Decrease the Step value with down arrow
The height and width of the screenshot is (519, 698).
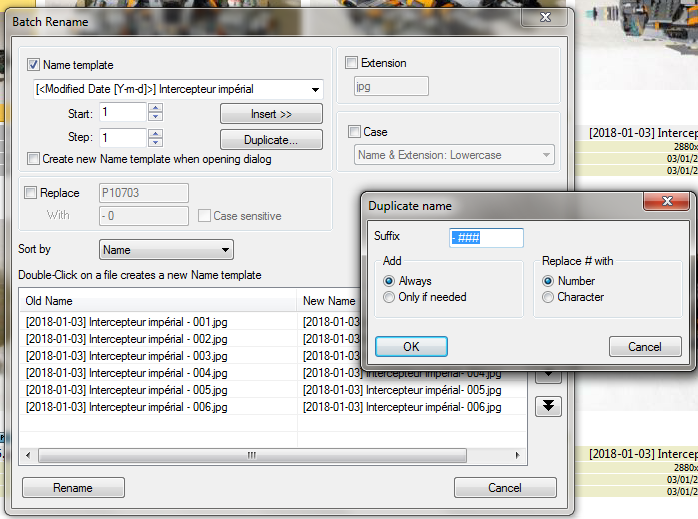155,142
